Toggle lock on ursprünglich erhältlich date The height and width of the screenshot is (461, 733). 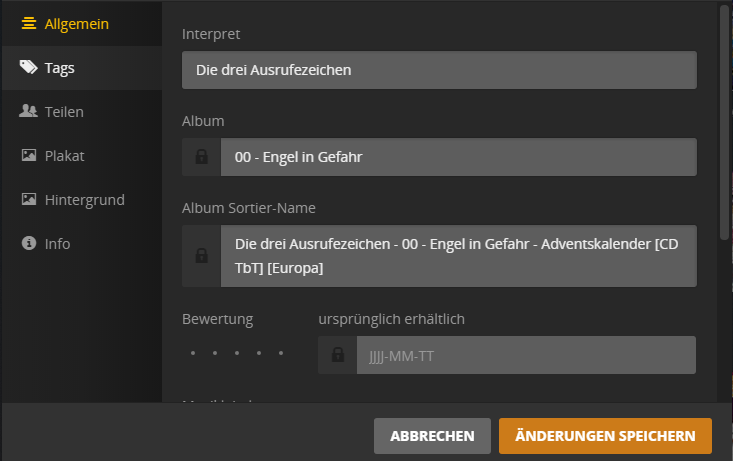tap(337, 355)
